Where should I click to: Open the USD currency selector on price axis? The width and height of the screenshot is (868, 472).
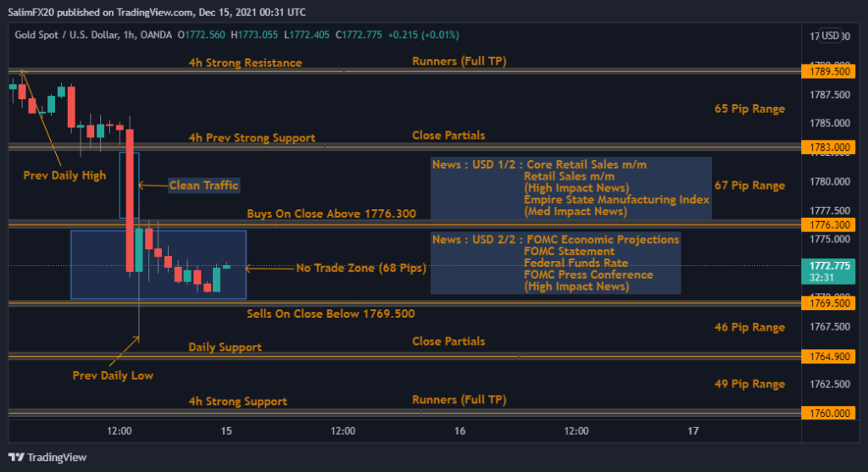830,36
